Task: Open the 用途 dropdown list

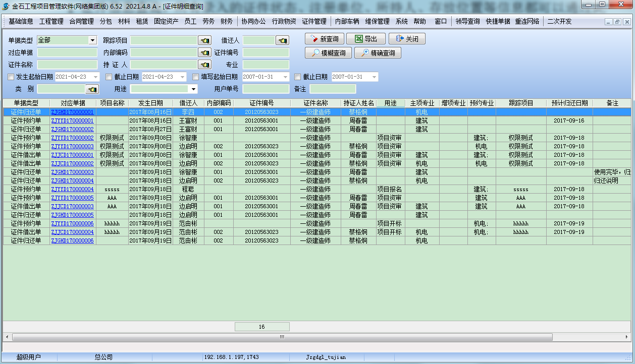Action: point(193,89)
